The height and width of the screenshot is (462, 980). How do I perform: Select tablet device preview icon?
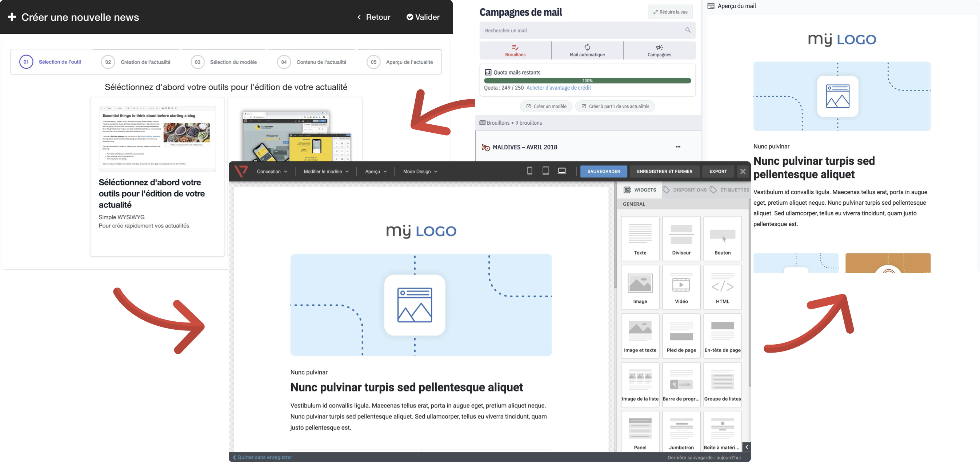click(x=545, y=171)
